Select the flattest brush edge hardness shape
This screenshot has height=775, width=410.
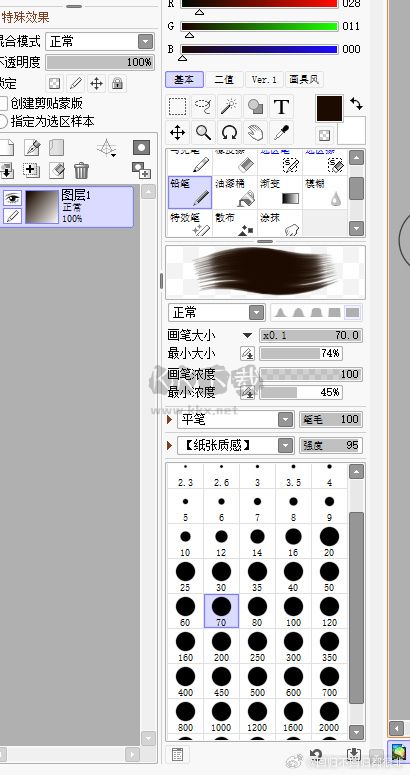pyautogui.click(x=352, y=312)
